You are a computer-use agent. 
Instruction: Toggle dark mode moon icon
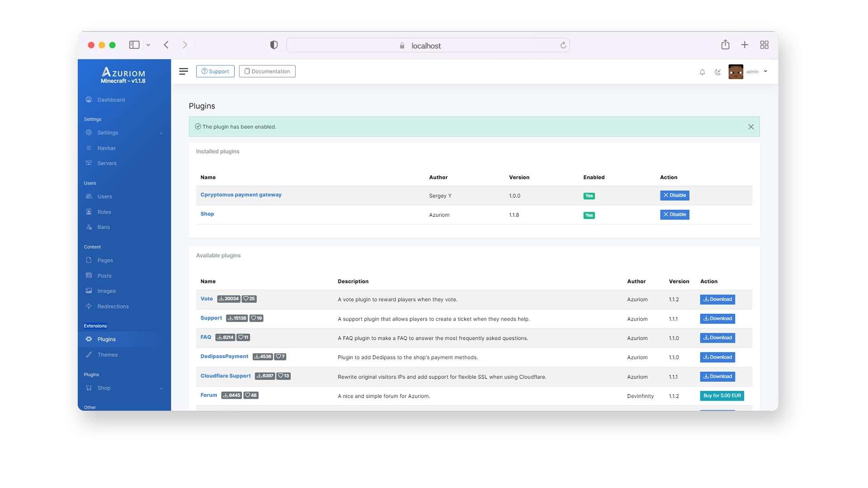pos(717,72)
